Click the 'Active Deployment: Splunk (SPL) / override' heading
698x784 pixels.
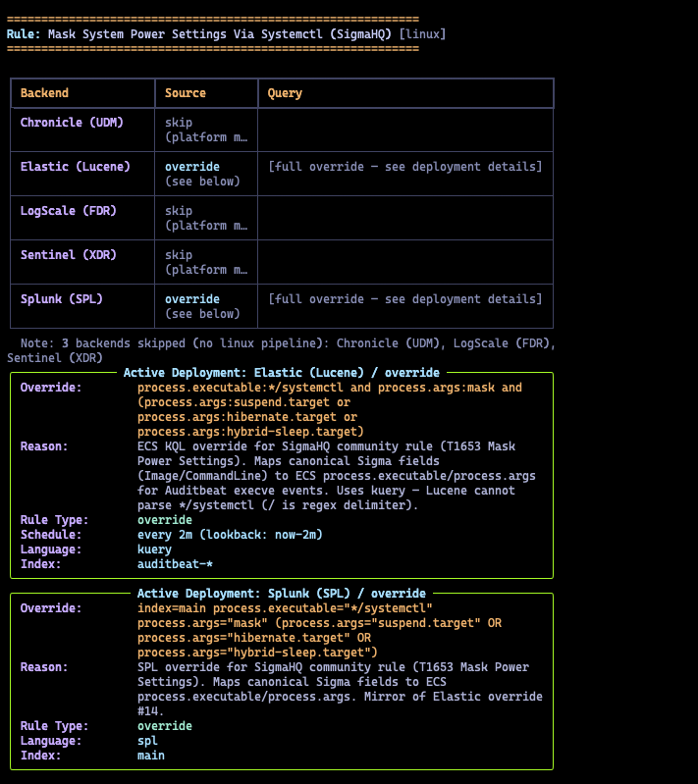click(281, 594)
